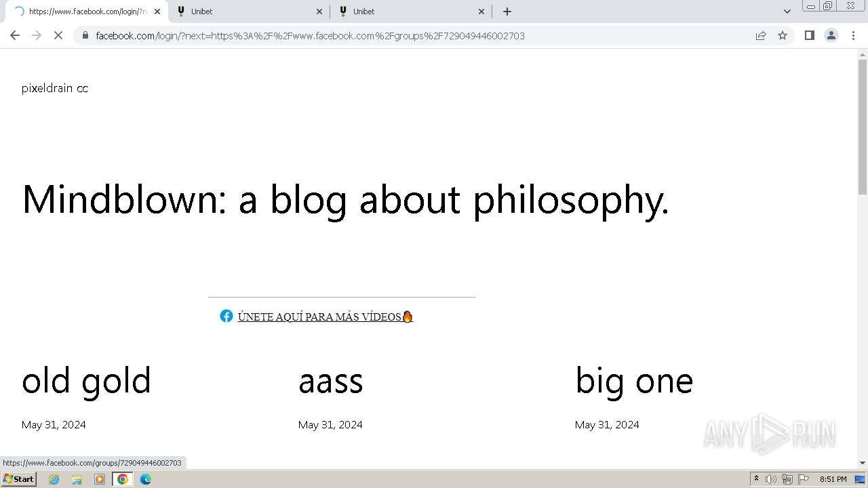This screenshot has width=868, height=488.
Task: Click date under 'old gold' post
Action: tap(54, 425)
